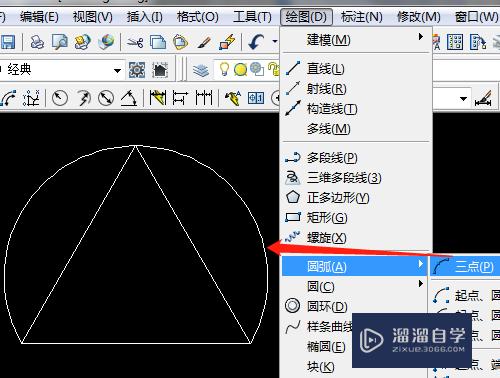This screenshot has width=500, height=378.
Task: Select the Continue dimension tool
Action: tap(204, 98)
